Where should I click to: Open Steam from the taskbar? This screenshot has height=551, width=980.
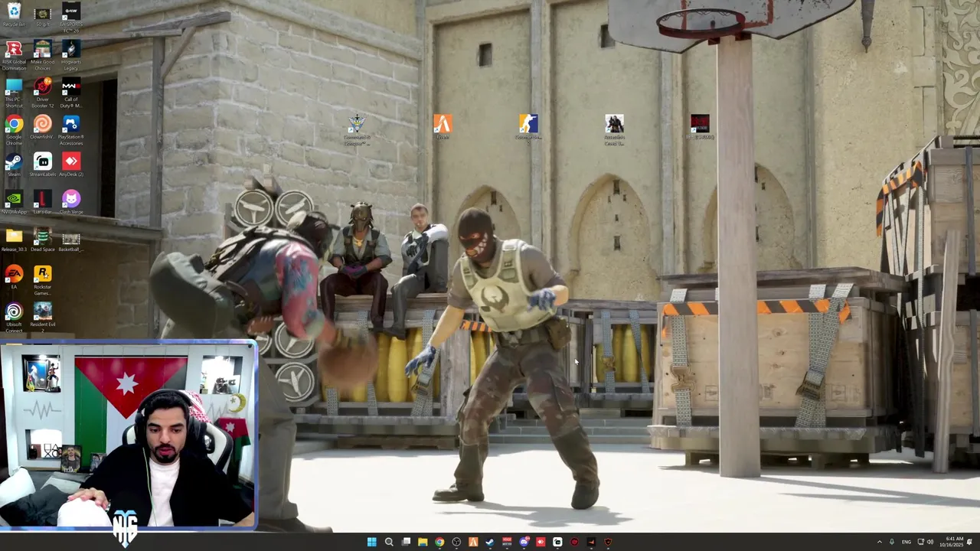coord(490,542)
